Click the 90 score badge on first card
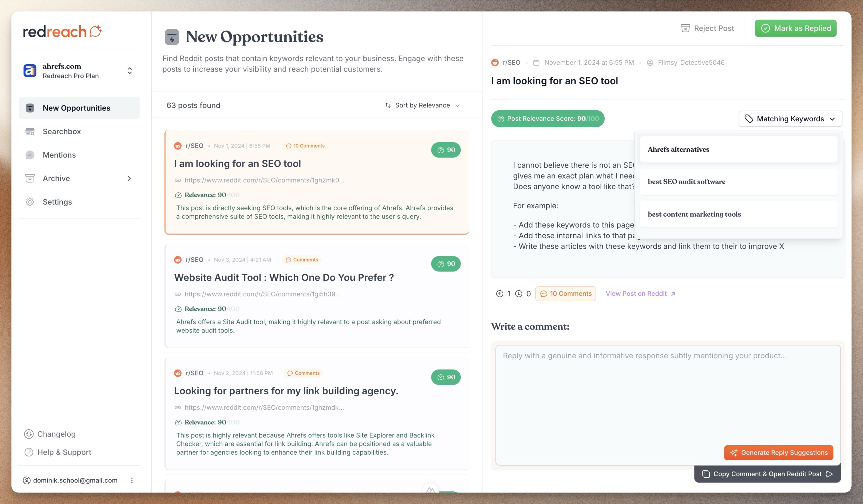The width and height of the screenshot is (863, 504). [446, 150]
